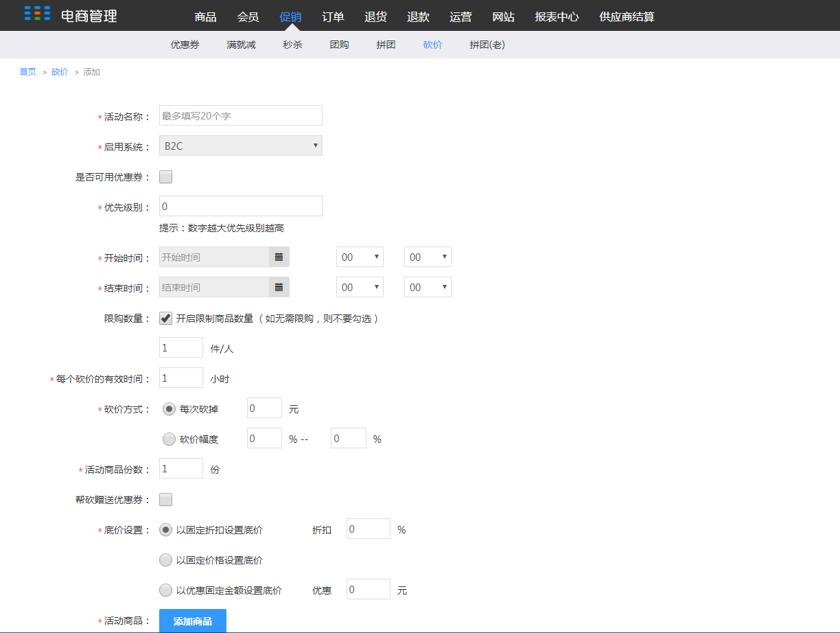
Task: Choose 以固定折扣设置底价 radio button
Action: coord(165,529)
